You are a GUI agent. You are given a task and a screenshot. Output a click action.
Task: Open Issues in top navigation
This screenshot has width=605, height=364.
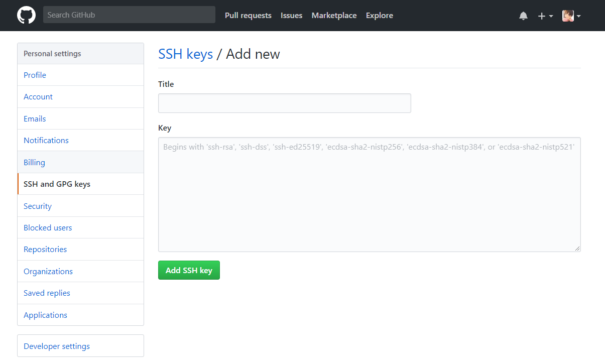pos(291,16)
